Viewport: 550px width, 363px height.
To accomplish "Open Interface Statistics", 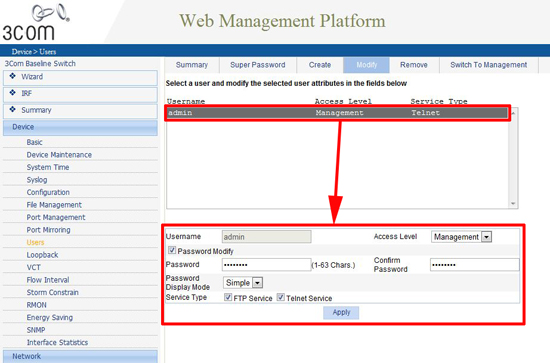I will (57, 342).
